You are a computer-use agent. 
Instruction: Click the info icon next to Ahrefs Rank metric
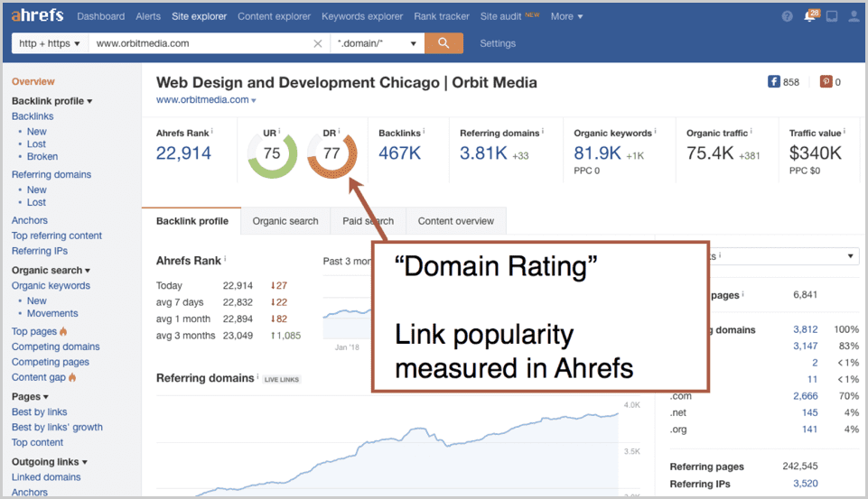tap(212, 132)
